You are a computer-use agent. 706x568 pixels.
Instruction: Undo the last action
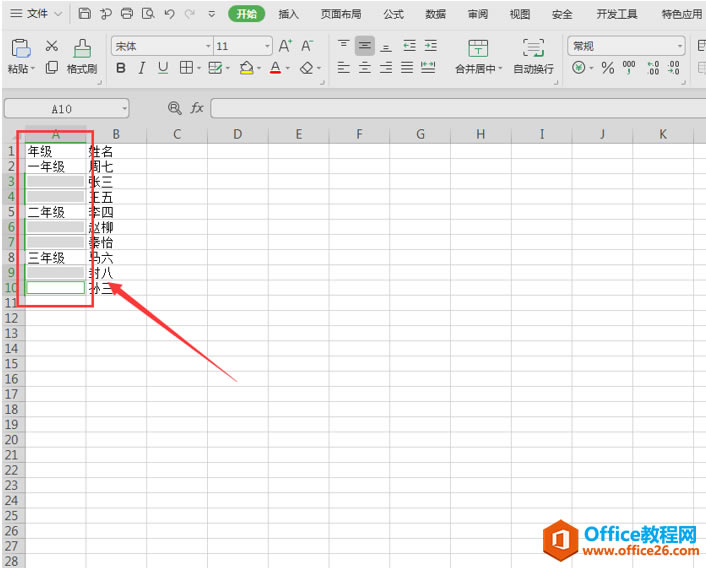169,14
